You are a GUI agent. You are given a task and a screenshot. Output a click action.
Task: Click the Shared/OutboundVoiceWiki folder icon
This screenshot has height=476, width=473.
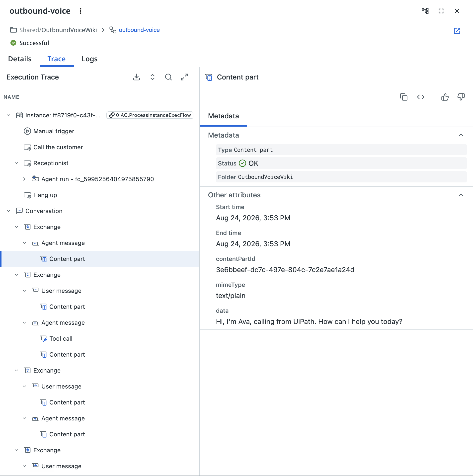pyautogui.click(x=13, y=30)
